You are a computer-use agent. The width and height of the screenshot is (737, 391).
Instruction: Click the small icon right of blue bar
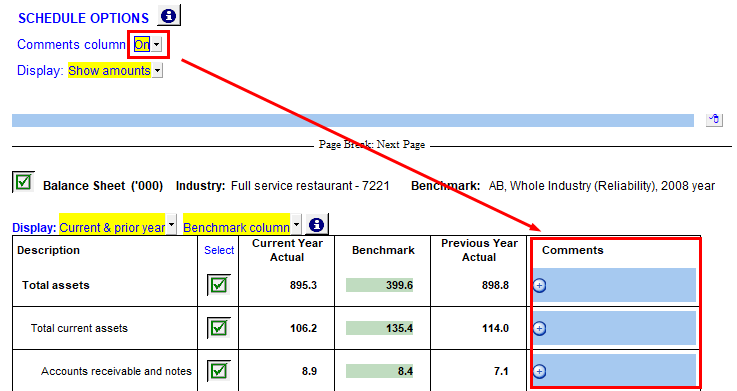click(x=714, y=120)
